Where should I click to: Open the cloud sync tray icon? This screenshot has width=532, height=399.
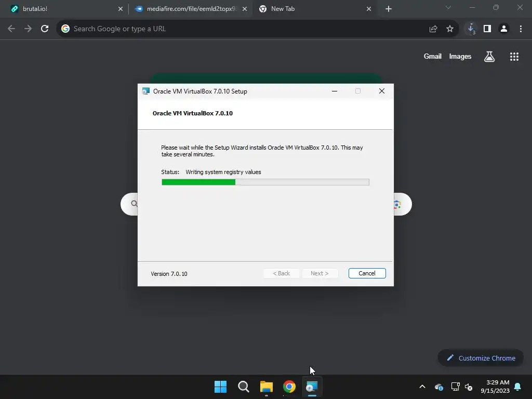click(438, 387)
